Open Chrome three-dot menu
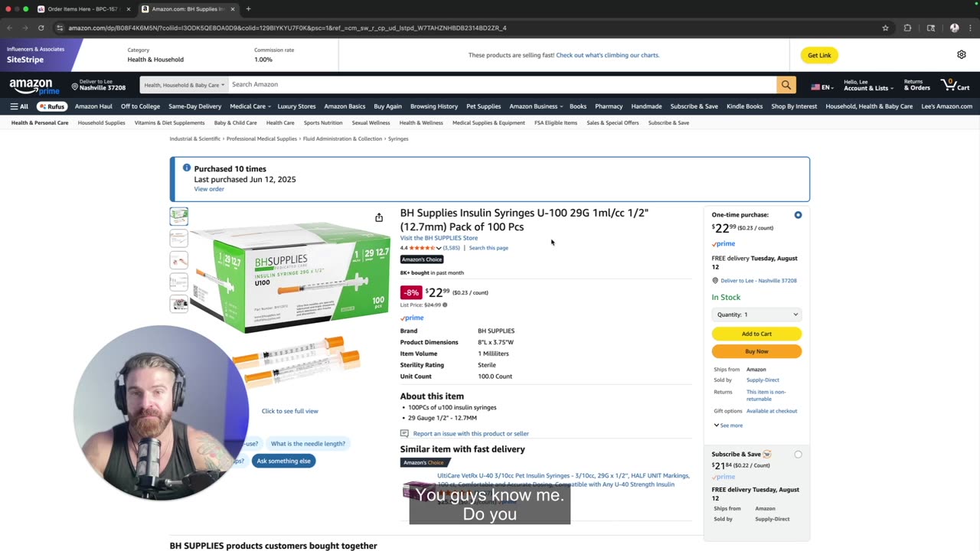Viewport: 980px width, 551px height. tap(970, 28)
